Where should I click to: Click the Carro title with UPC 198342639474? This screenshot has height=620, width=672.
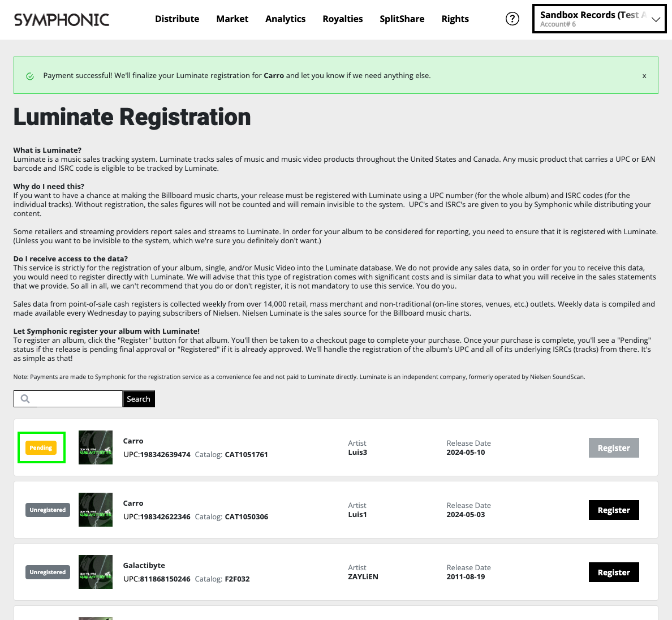133,441
